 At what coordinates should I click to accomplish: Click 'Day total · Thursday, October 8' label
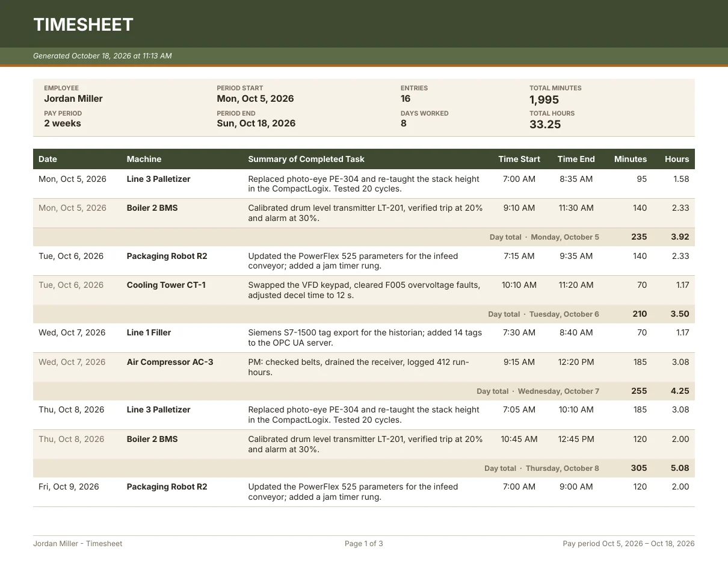click(x=542, y=468)
